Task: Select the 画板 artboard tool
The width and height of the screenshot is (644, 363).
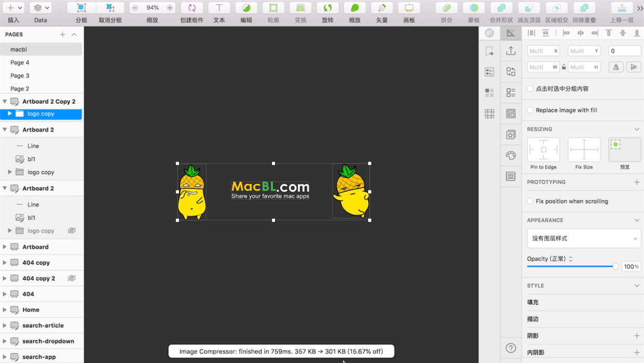Action: tap(409, 8)
